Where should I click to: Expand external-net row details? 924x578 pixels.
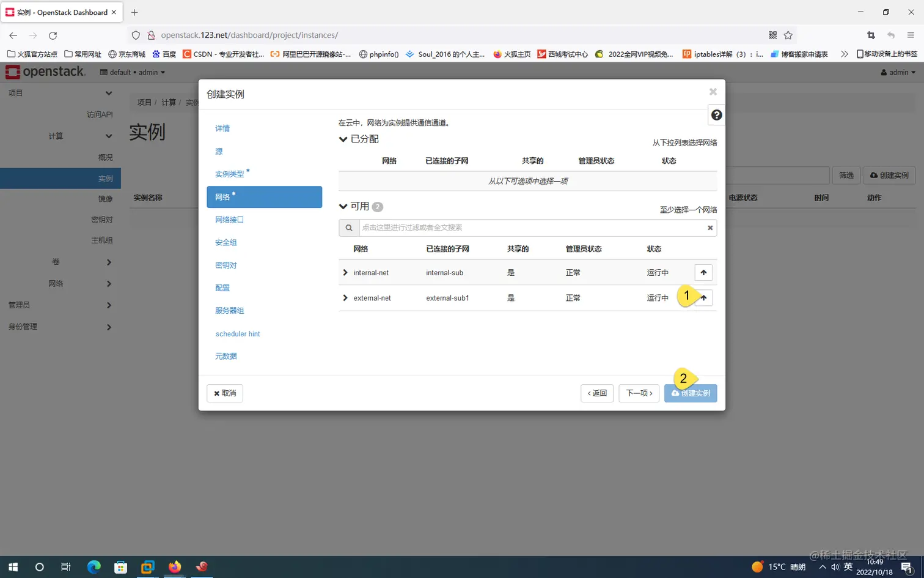[x=345, y=298]
